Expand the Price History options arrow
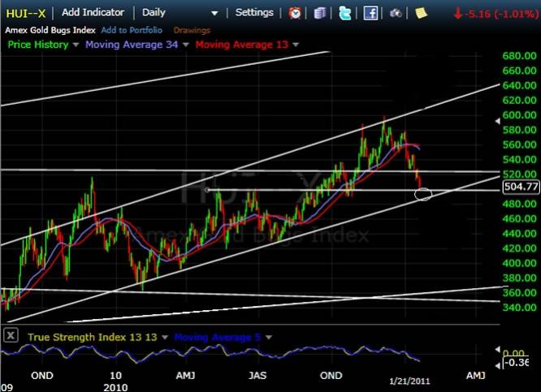541x392 pixels. click(x=76, y=45)
